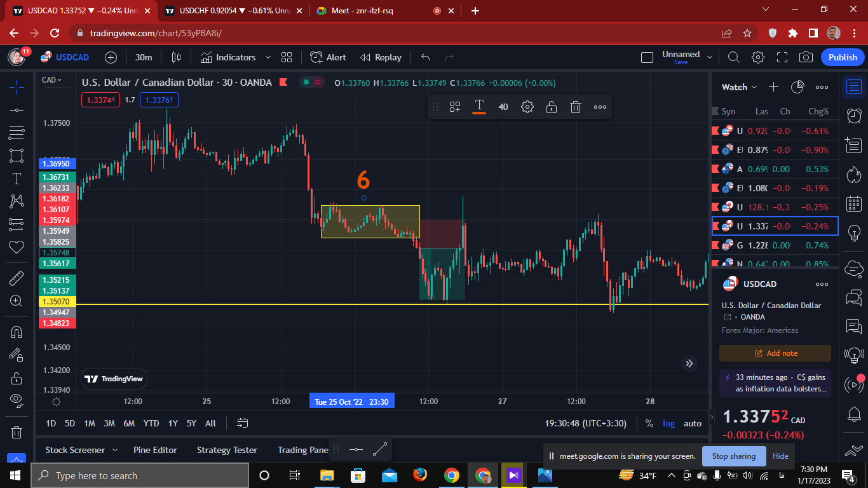Open the Watch list dropdown

(740, 87)
